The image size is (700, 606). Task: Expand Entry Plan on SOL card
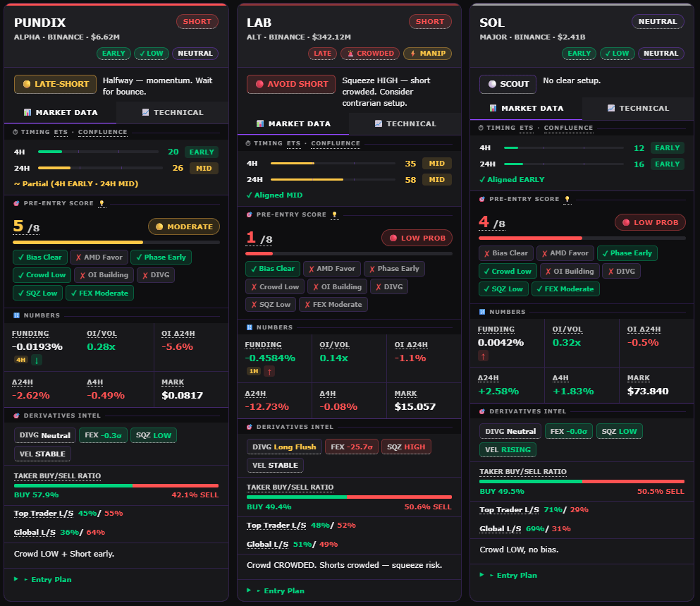pos(508,575)
